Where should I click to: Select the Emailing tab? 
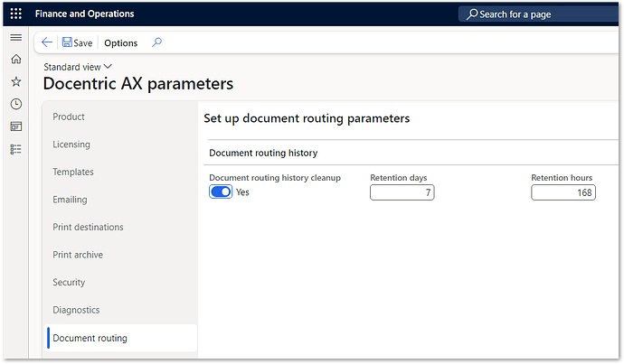pos(119,200)
